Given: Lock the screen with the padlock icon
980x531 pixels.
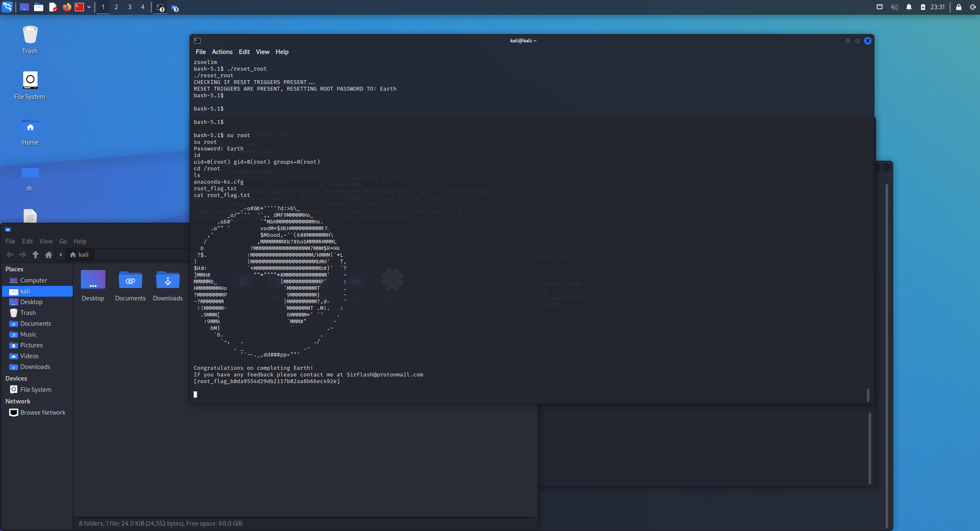Looking at the screenshot, I should click(958, 7).
